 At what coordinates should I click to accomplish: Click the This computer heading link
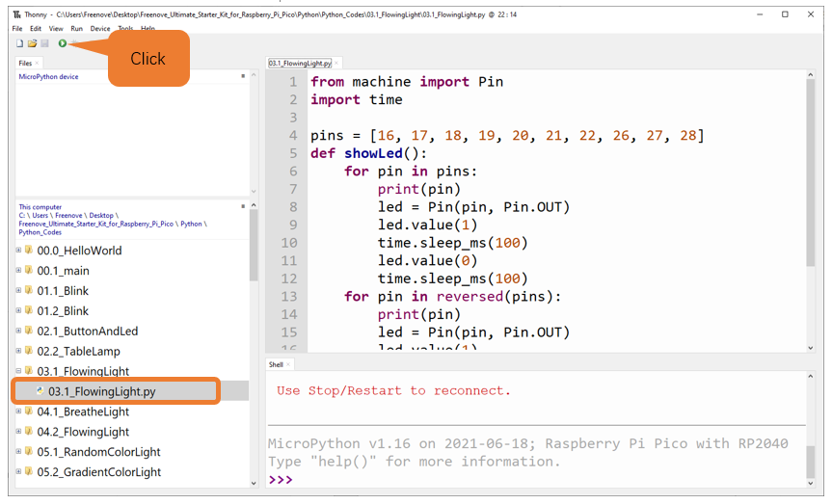pyautogui.click(x=40, y=207)
